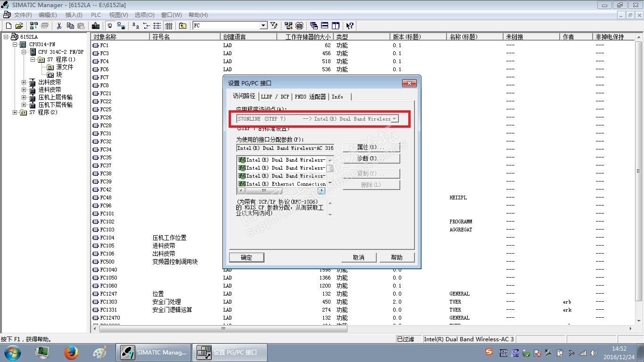Viewport: 644px width, 362px height.
Task: Toggle the Online view toolbar icon
Action: (x=110, y=26)
